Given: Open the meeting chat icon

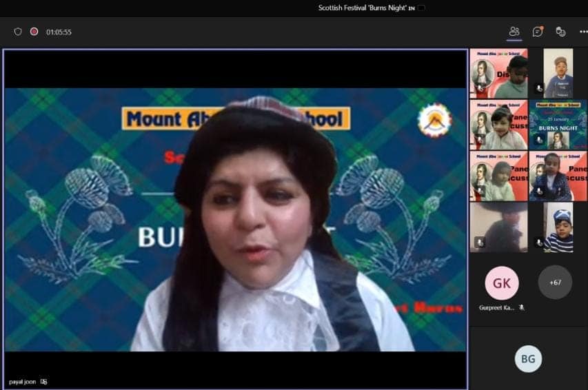Looking at the screenshot, I should pos(538,32).
